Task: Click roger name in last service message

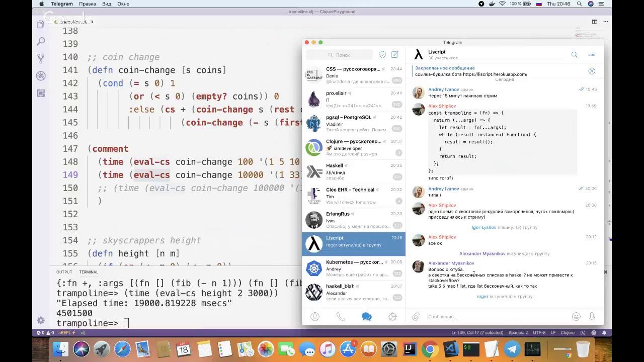Action: [x=482, y=296]
